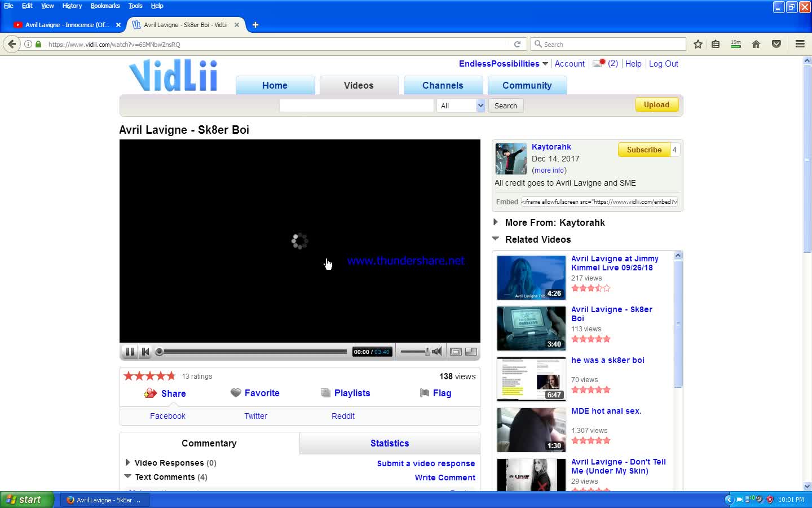Image resolution: width=812 pixels, height=508 pixels.
Task: Switch to Avril Lavigne Innocence browser tab
Action: 67,25
